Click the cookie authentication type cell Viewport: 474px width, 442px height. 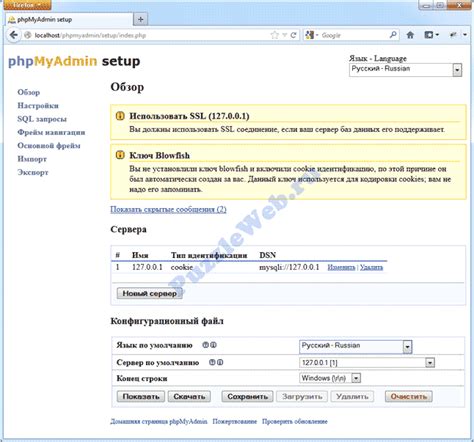[182, 267]
